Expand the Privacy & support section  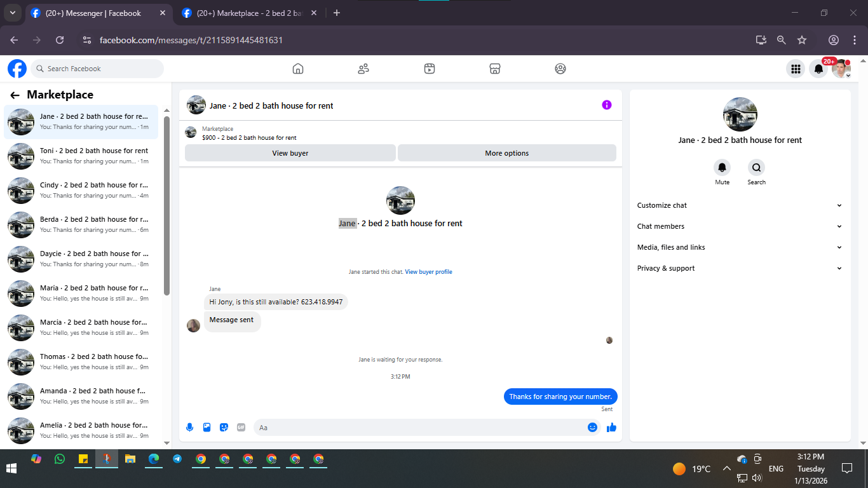tap(740, 268)
